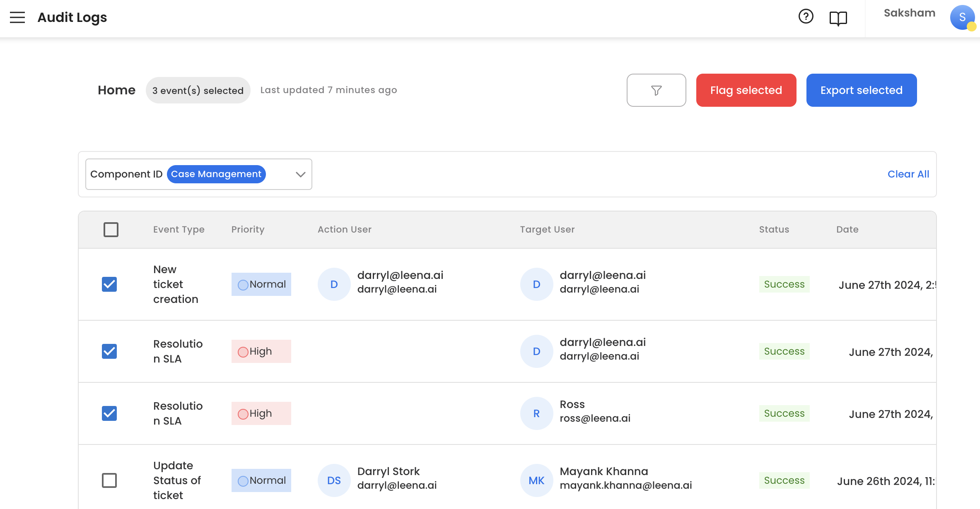Click the Case Management filter chip
980x509 pixels.
pyautogui.click(x=216, y=174)
